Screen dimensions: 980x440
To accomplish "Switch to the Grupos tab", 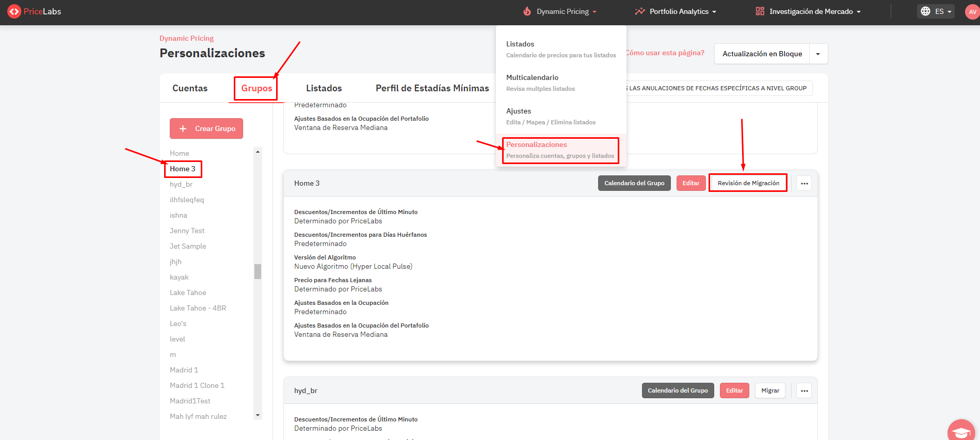I will tap(256, 88).
